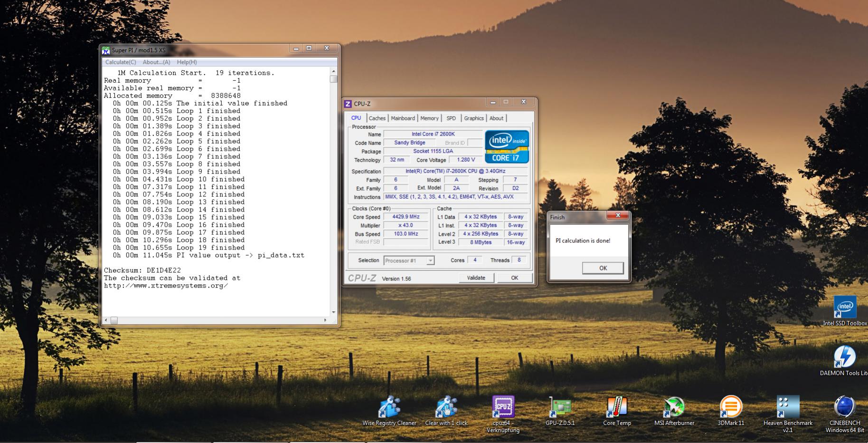Image resolution: width=868 pixels, height=443 pixels.
Task: Click the Multiplier value x 43.0
Action: [x=406, y=225]
